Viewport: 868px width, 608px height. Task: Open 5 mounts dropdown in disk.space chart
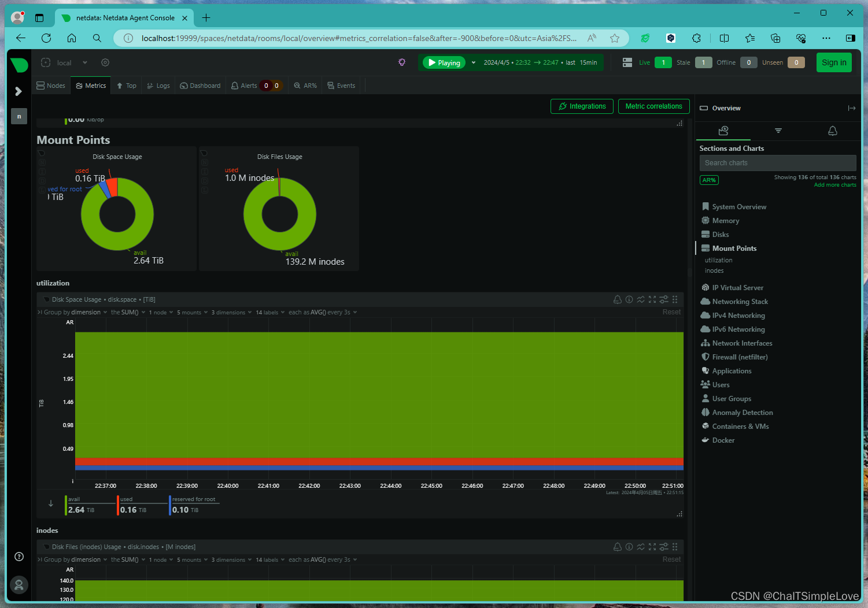point(192,312)
